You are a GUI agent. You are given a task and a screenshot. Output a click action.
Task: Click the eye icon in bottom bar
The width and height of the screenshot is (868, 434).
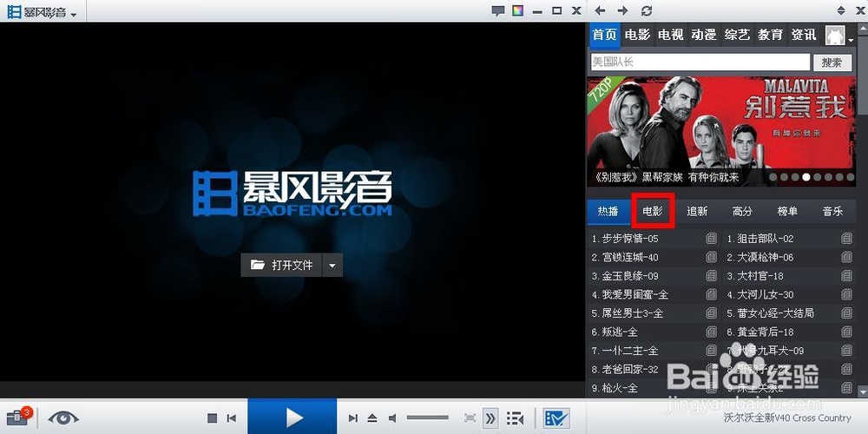point(63,418)
